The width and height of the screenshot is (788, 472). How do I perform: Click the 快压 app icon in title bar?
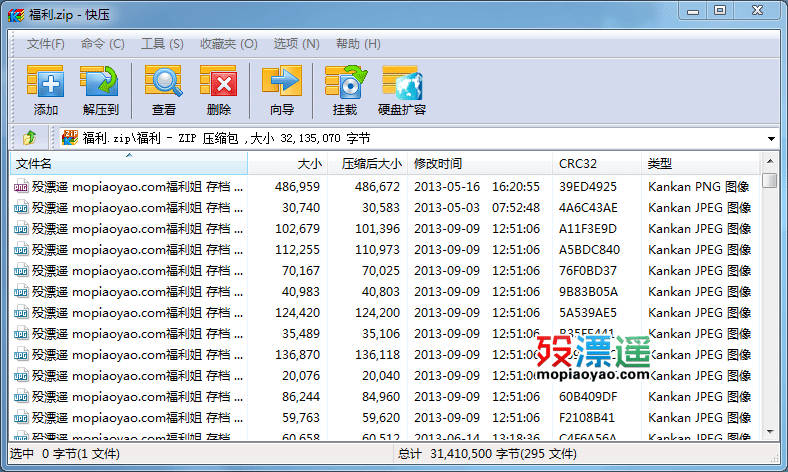coord(16,15)
